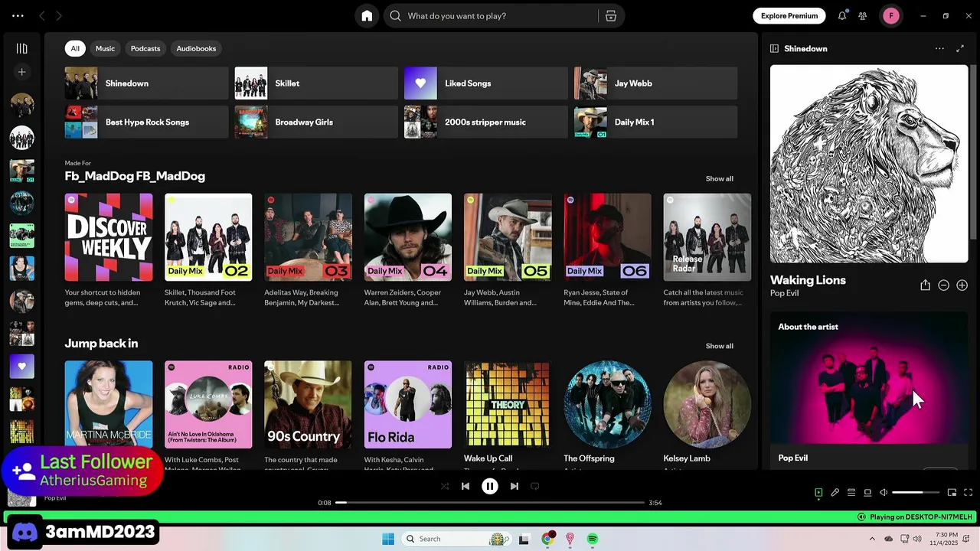Viewport: 980px width, 551px height.
Task: Toggle Now Playing view button
Action: (x=818, y=493)
